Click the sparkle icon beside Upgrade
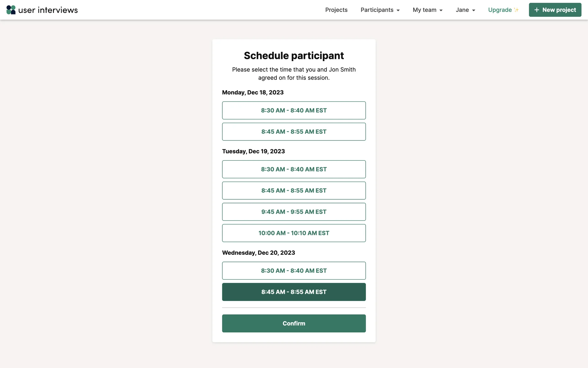The width and height of the screenshot is (588, 368). tap(516, 10)
